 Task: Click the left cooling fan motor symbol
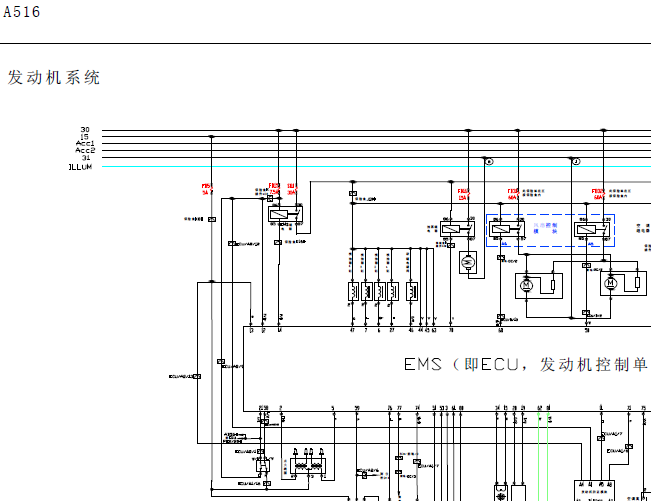[x=526, y=286]
